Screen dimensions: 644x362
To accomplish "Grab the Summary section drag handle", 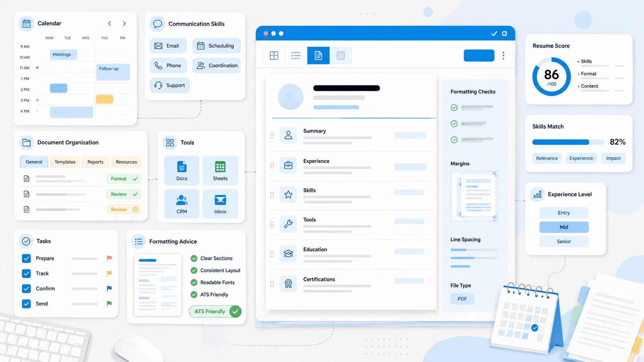I will 272,135.
